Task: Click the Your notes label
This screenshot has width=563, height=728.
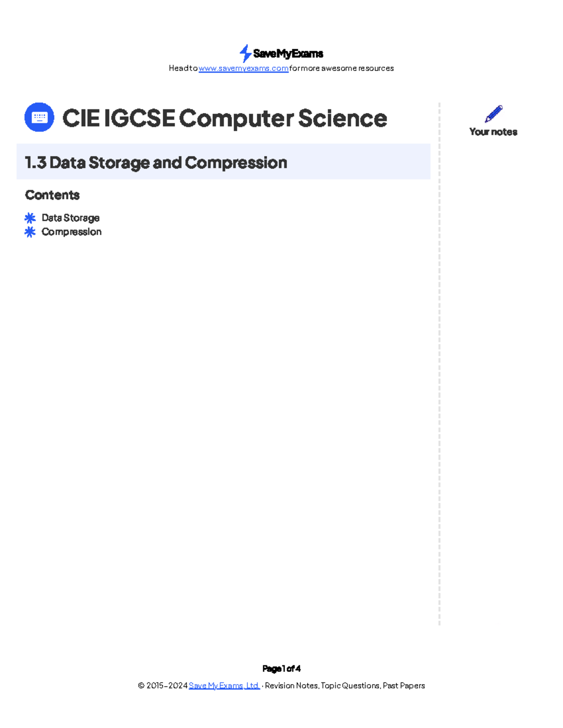Action: click(x=494, y=132)
